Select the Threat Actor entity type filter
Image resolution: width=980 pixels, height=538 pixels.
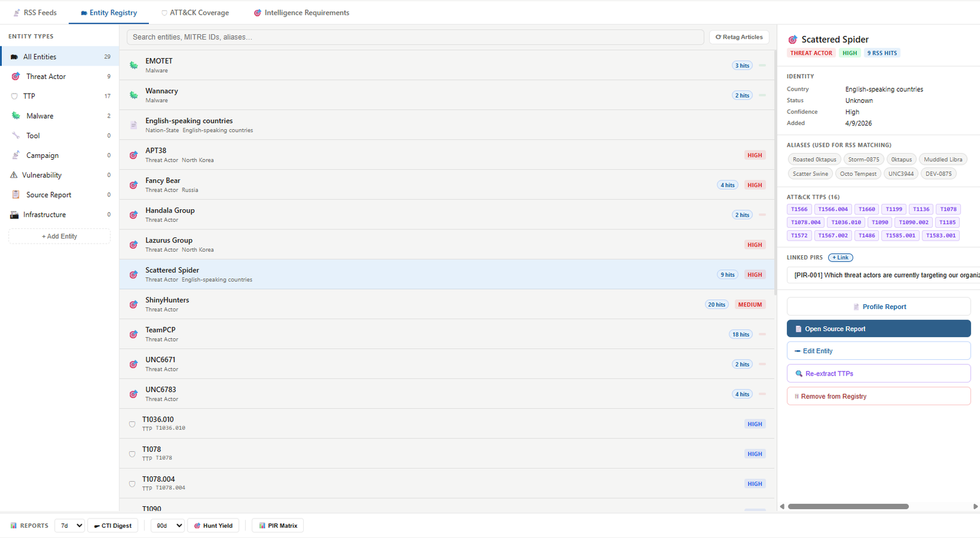[x=59, y=77]
